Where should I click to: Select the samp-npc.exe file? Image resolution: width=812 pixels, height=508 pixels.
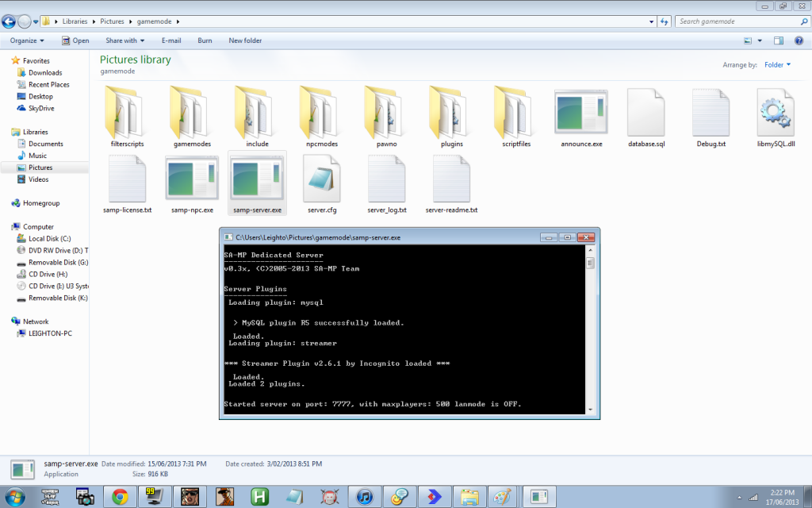coord(192,183)
